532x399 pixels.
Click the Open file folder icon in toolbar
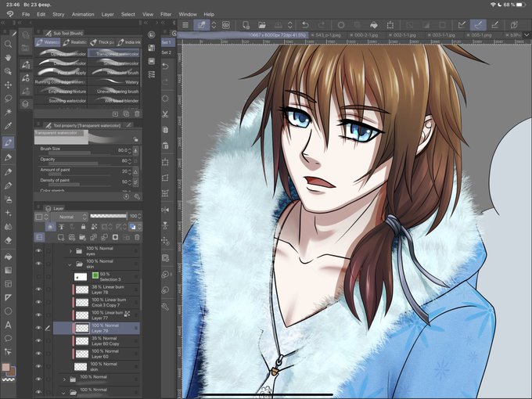[x=261, y=25]
